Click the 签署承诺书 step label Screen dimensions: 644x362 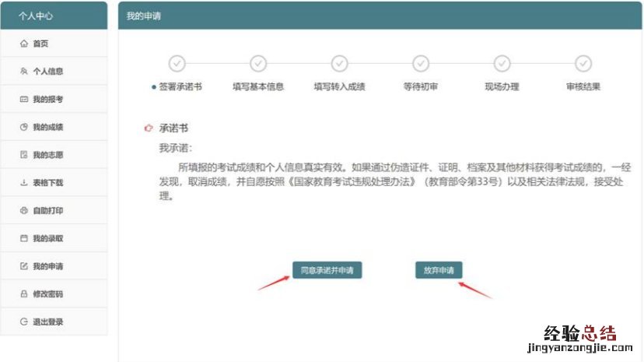click(x=180, y=86)
